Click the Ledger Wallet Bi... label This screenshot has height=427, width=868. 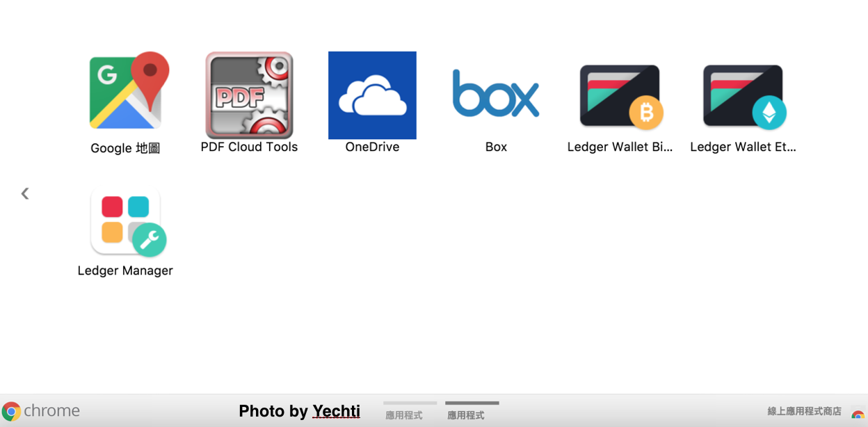(x=620, y=147)
